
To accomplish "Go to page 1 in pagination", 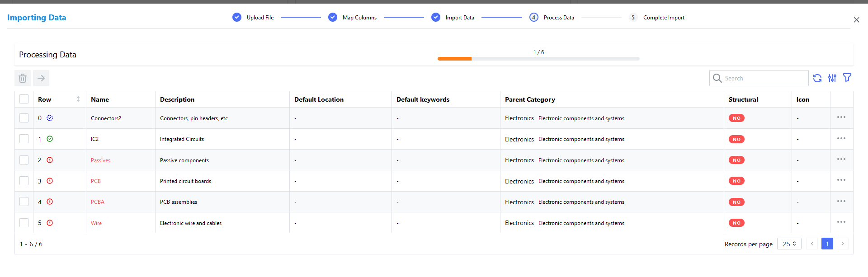I will 827,244.
